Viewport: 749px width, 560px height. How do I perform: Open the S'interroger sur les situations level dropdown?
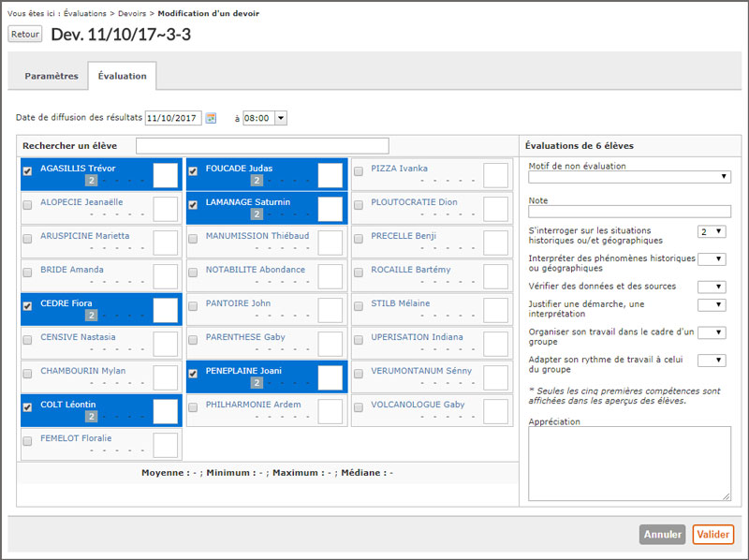coord(712,231)
